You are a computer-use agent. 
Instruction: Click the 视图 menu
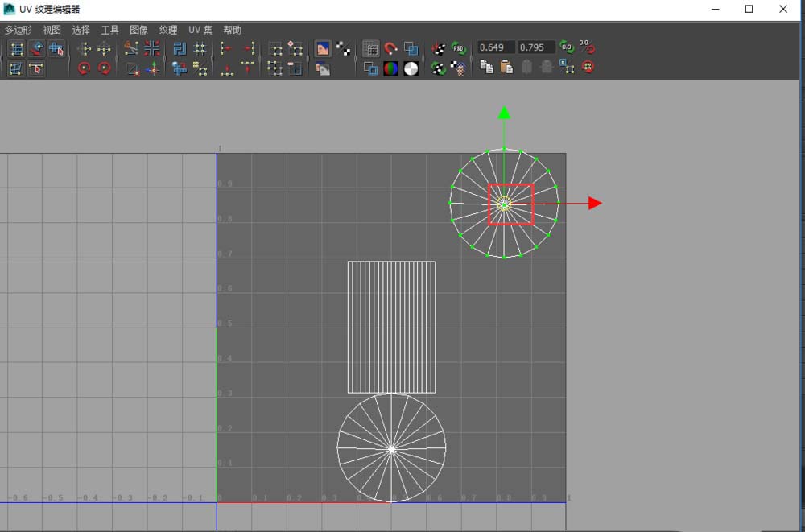click(52, 30)
